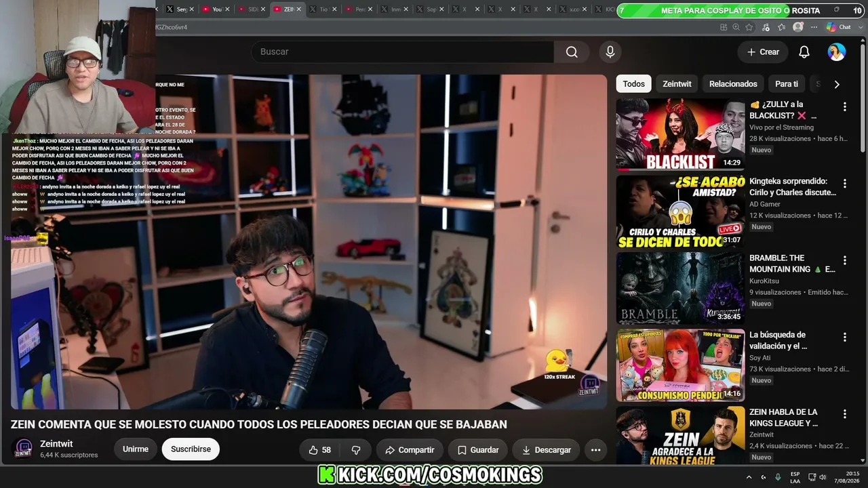The image size is (868, 488).
Task: Bookmark this page with the star icon
Action: point(749,27)
